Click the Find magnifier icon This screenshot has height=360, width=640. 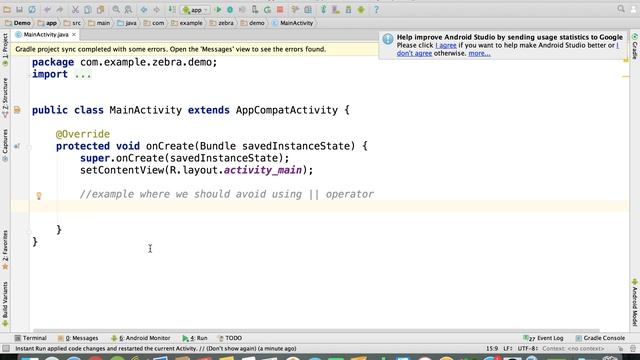[116, 9]
